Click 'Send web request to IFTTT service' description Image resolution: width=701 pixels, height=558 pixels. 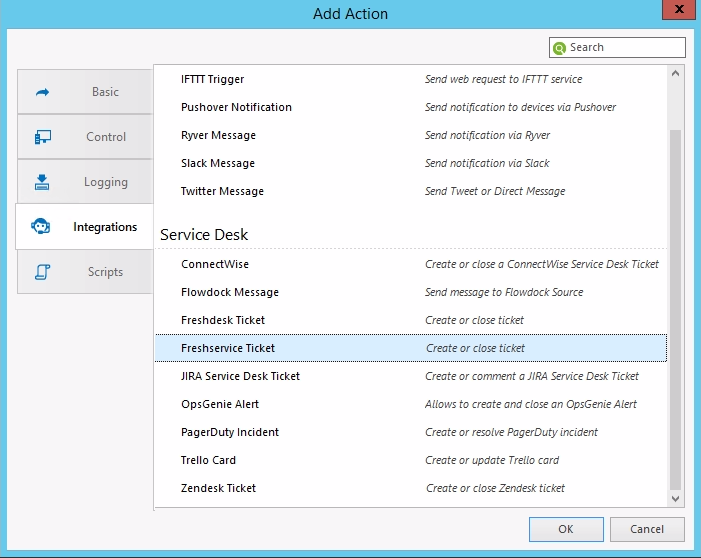[503, 79]
